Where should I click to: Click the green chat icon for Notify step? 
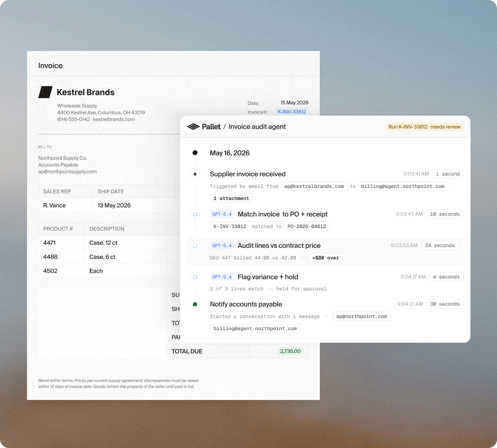point(195,304)
